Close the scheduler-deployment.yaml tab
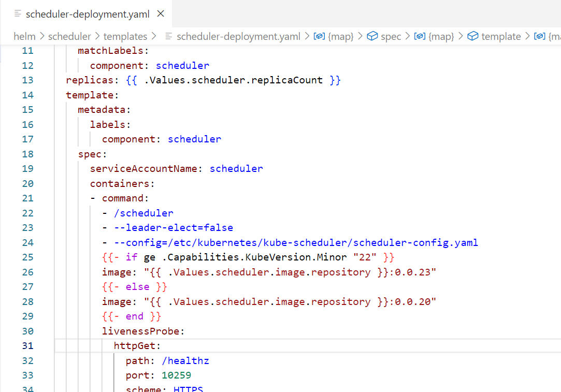 coord(161,13)
